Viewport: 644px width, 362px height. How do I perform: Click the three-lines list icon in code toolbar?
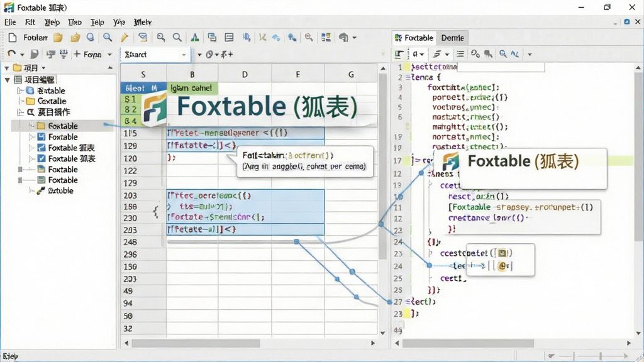pos(460,54)
